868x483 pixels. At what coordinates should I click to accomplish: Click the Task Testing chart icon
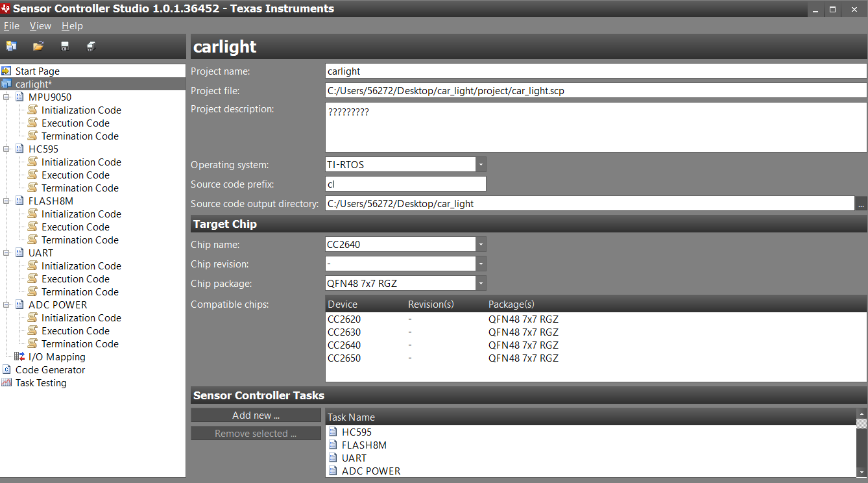click(6, 382)
